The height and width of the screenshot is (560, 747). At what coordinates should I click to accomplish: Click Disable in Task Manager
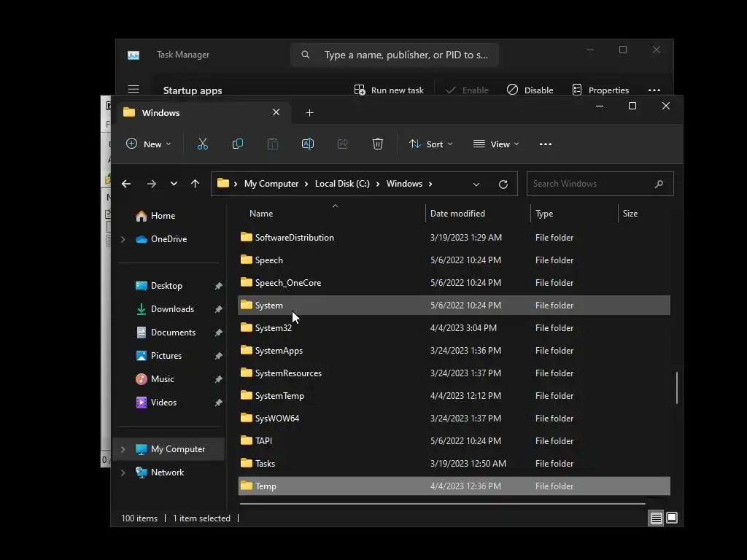point(530,90)
